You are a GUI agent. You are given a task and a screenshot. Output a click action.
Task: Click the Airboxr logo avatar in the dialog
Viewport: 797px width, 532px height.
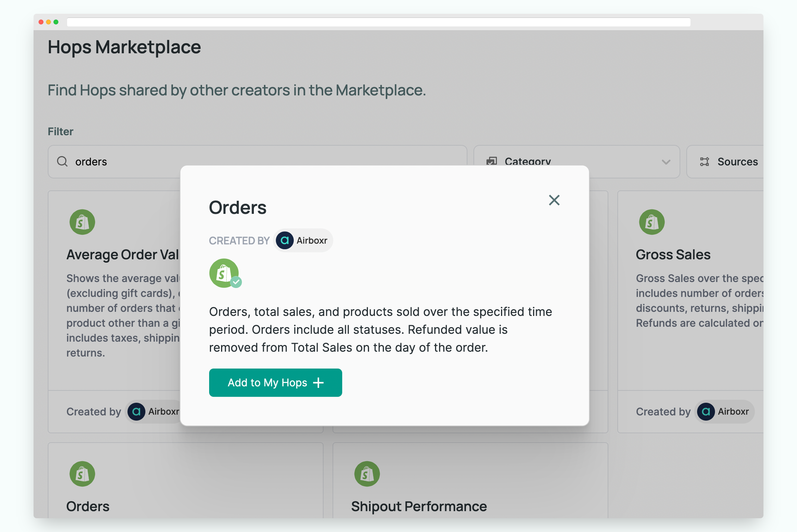[284, 240]
